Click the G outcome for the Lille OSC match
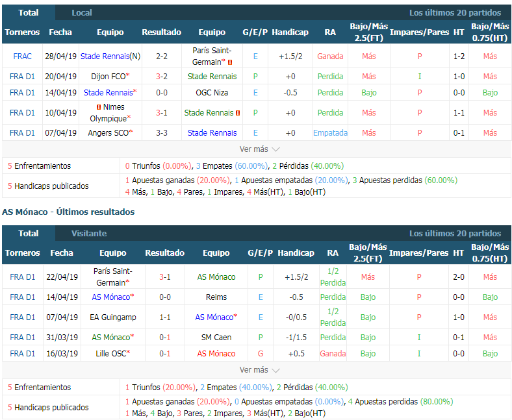Viewport: 512px width, 420px height. [x=261, y=353]
